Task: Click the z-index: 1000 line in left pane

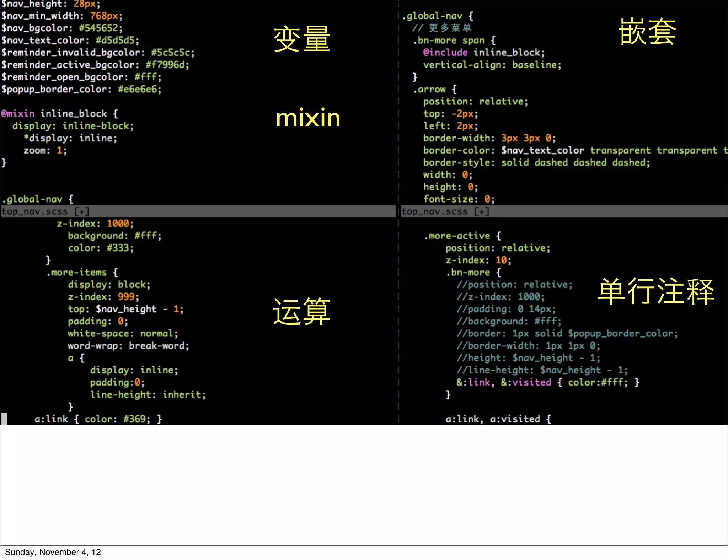Action: (x=95, y=224)
